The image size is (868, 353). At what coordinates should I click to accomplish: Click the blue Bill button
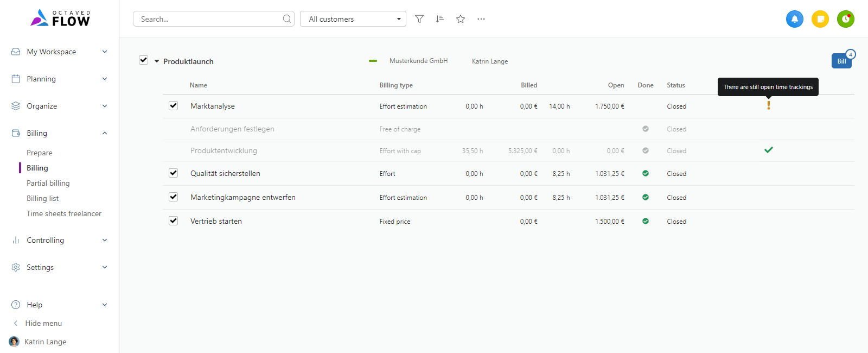click(x=841, y=61)
